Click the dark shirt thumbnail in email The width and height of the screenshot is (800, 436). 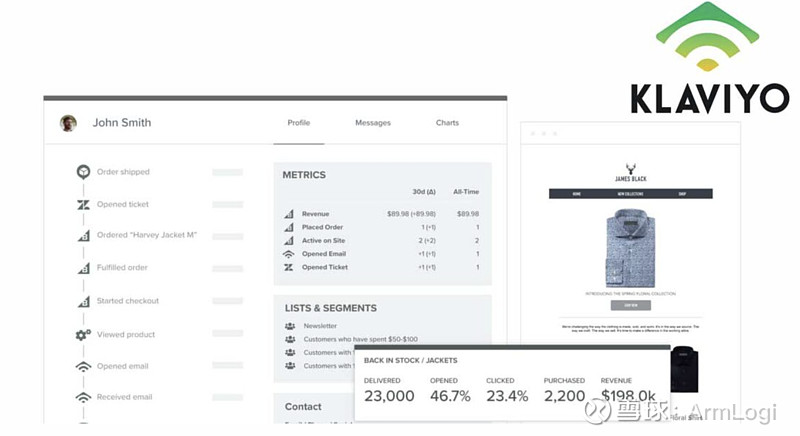click(x=685, y=369)
